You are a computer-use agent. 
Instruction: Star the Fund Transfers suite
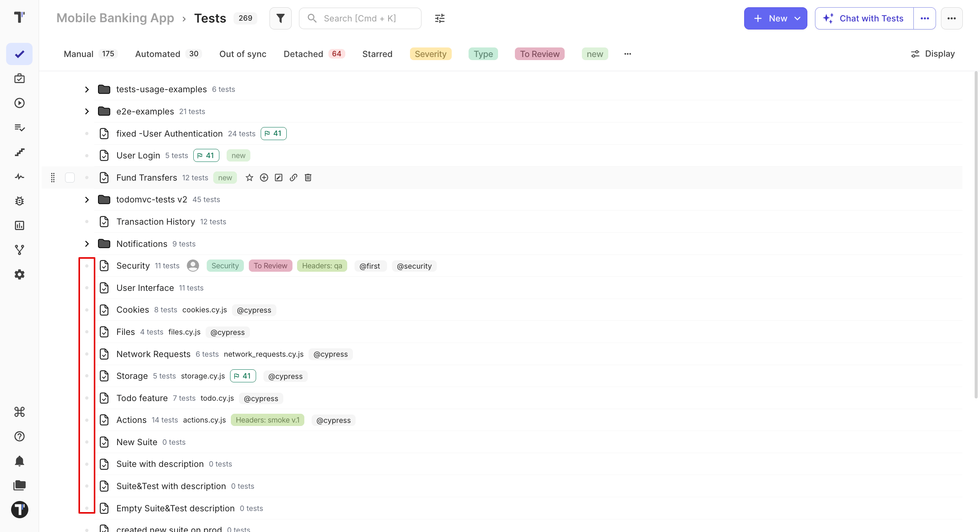click(250, 178)
